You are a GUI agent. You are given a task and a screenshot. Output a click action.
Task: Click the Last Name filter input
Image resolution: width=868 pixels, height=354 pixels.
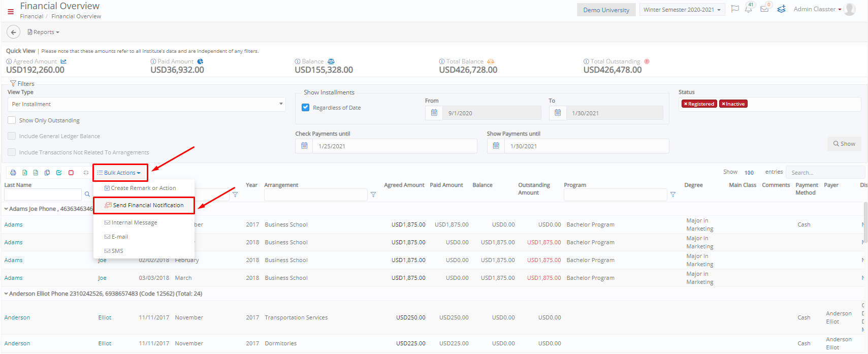tap(43, 195)
